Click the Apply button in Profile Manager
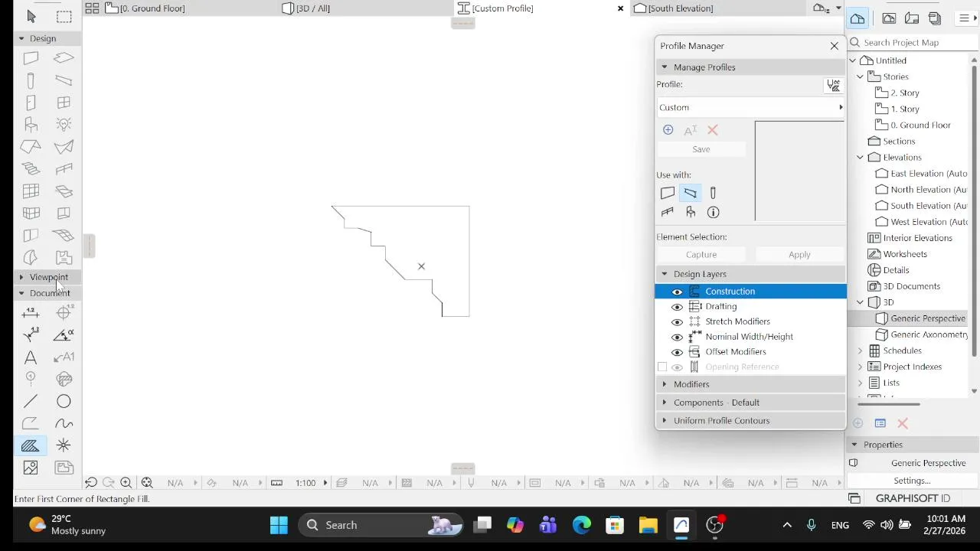Image resolution: width=980 pixels, height=551 pixels. [799, 255]
